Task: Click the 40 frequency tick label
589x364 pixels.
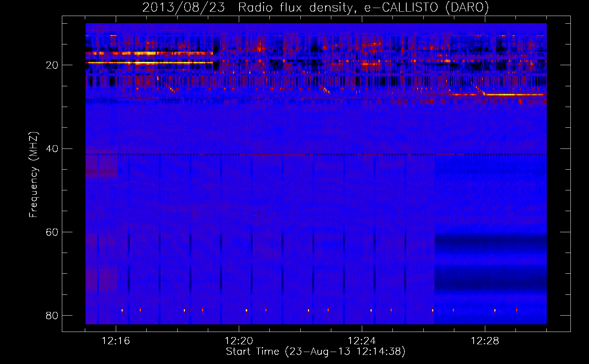Action: pos(52,149)
